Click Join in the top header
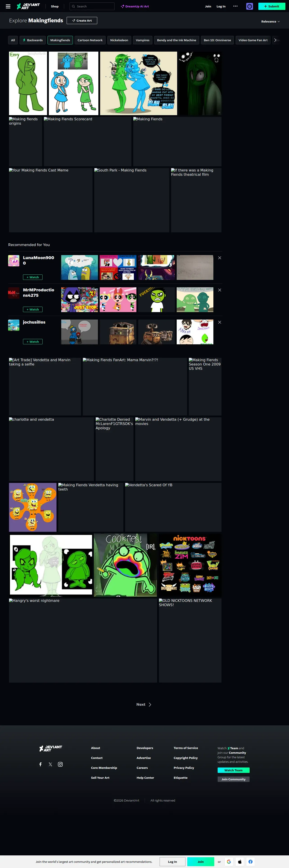 point(208,6)
